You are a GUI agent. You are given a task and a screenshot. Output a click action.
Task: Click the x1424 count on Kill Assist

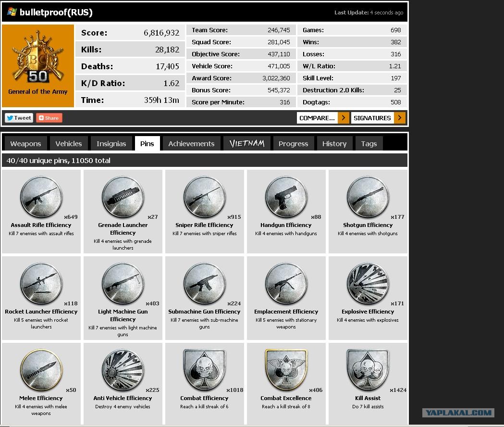tap(398, 390)
